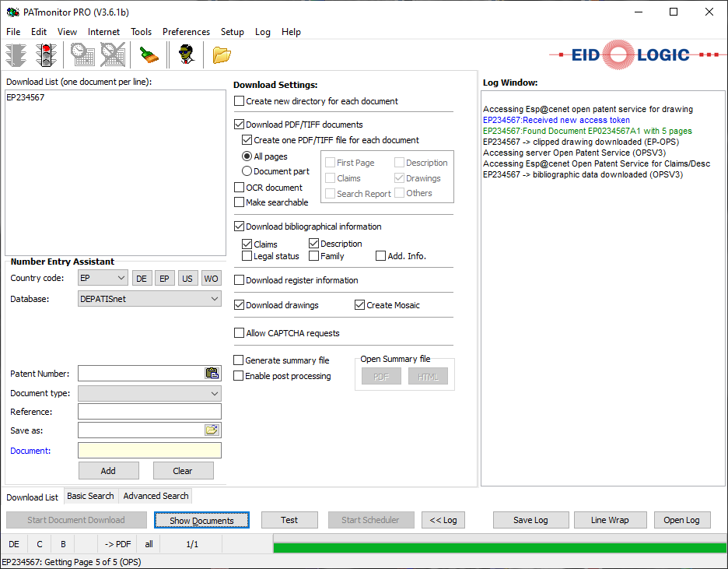Screen dimensions: 728x569
Task: Click the green brush cleanup toolbar icon
Action: coord(149,54)
